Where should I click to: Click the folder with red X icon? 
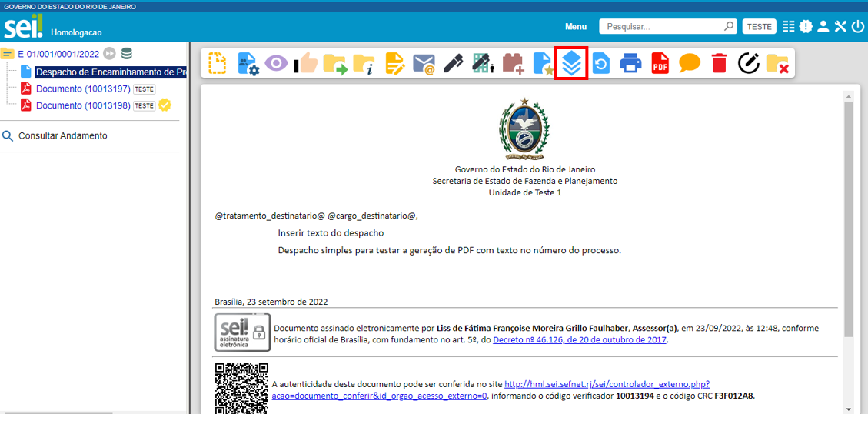(x=777, y=63)
